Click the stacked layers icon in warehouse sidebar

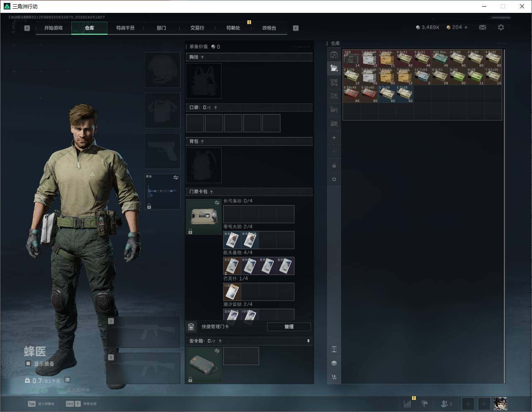(334, 363)
